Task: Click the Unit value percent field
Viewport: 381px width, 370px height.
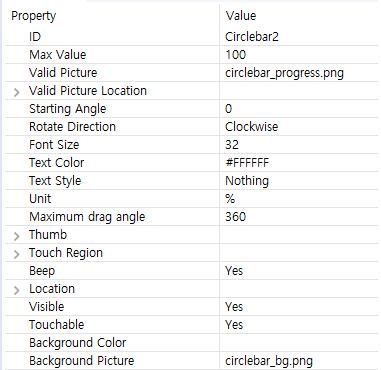Action: [x=299, y=199]
